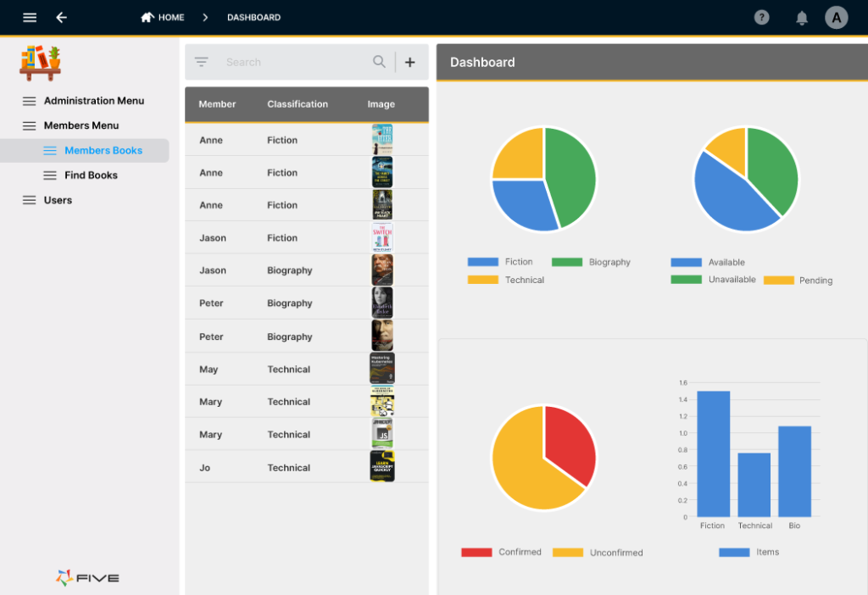Select the May member name cell

209,370
